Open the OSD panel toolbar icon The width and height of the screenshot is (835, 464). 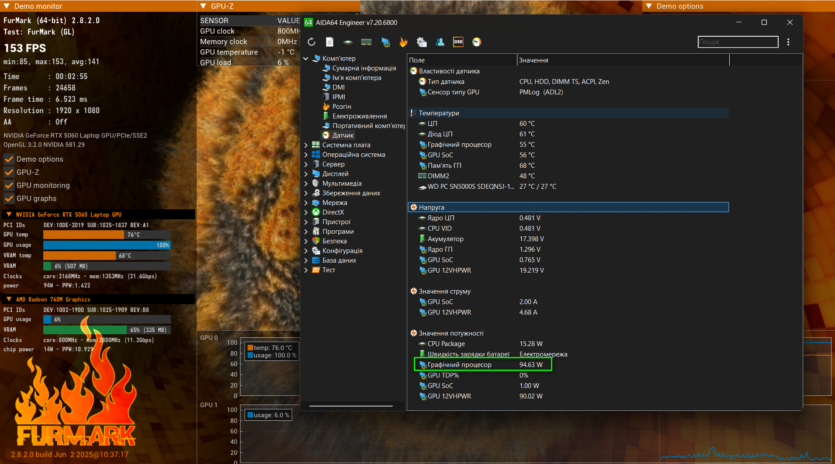pyautogui.click(x=458, y=42)
